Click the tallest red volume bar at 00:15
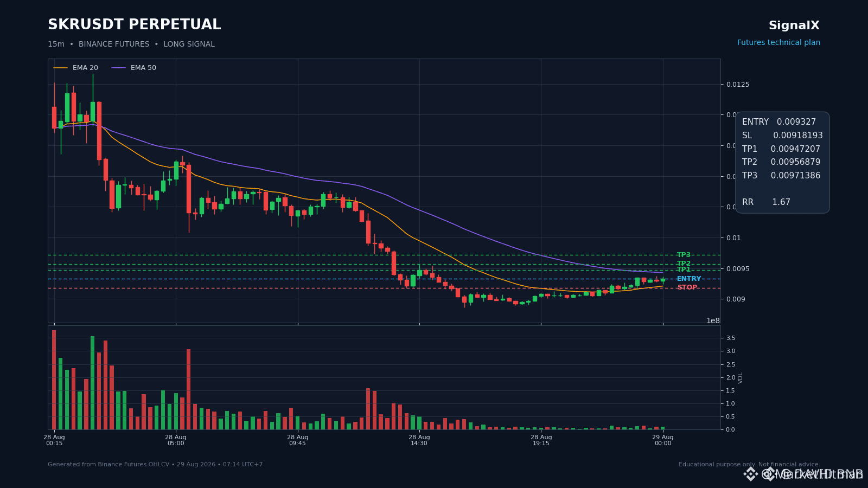The image size is (868, 488). coord(54,380)
